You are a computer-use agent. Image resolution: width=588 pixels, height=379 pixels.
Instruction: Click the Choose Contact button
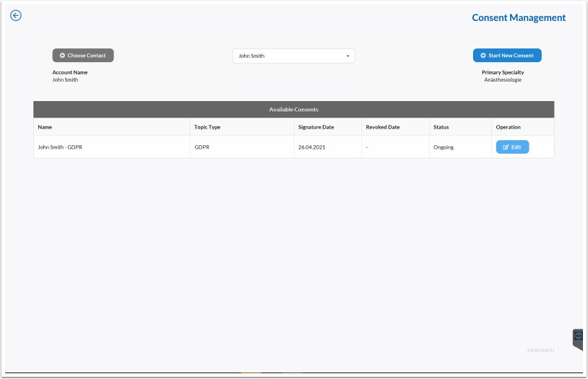pyautogui.click(x=83, y=56)
